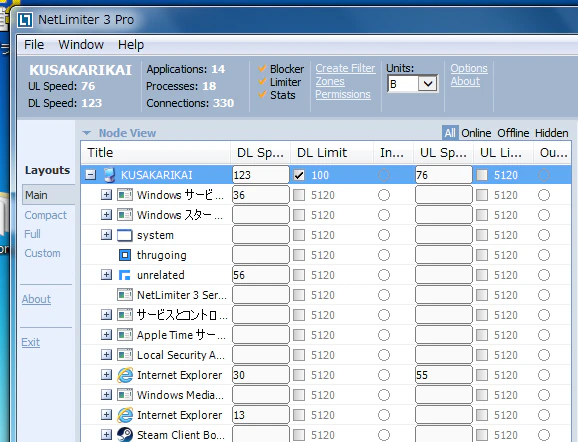Viewport: 578px width, 442px height.
Task: Open the File menu
Action: click(34, 45)
